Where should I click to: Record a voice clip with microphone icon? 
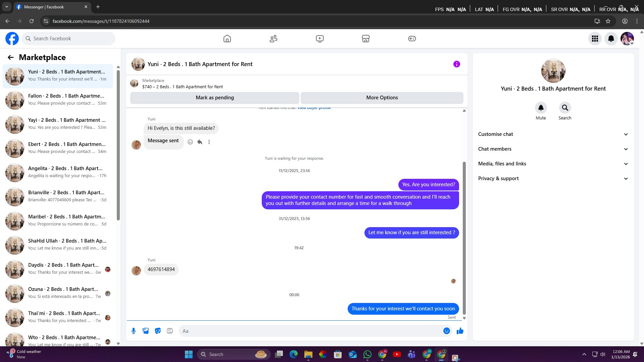(x=134, y=331)
